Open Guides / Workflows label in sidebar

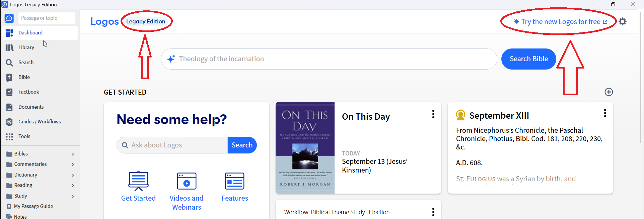pyautogui.click(x=40, y=122)
